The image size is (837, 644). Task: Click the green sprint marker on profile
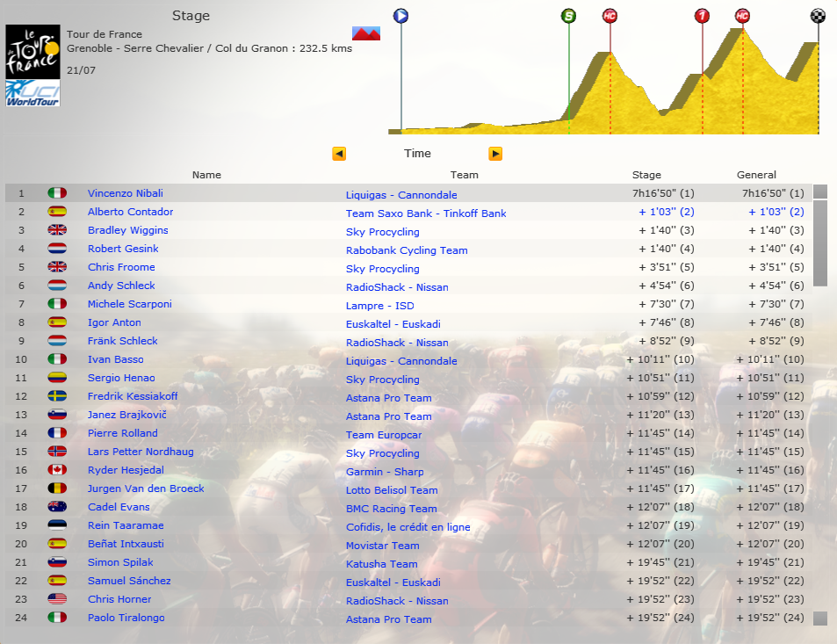point(569,16)
